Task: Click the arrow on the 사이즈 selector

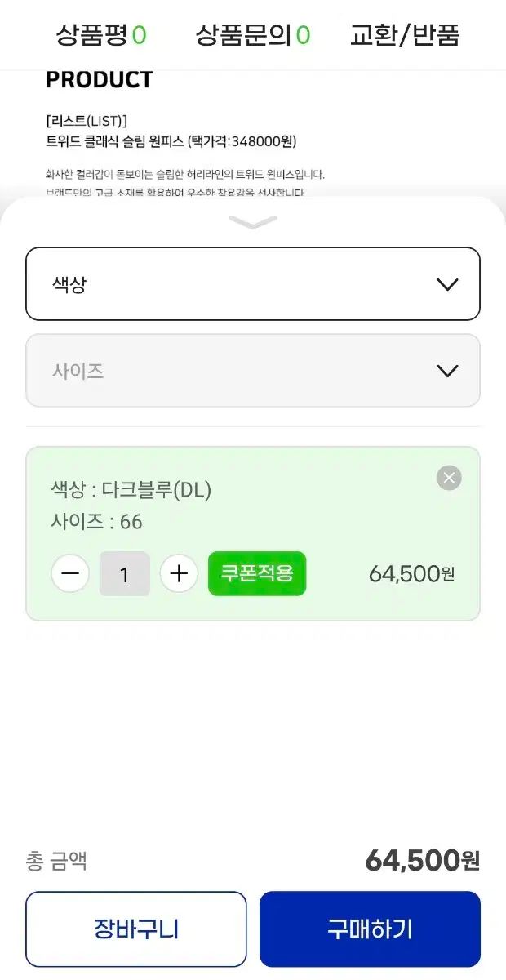Action: tap(447, 371)
